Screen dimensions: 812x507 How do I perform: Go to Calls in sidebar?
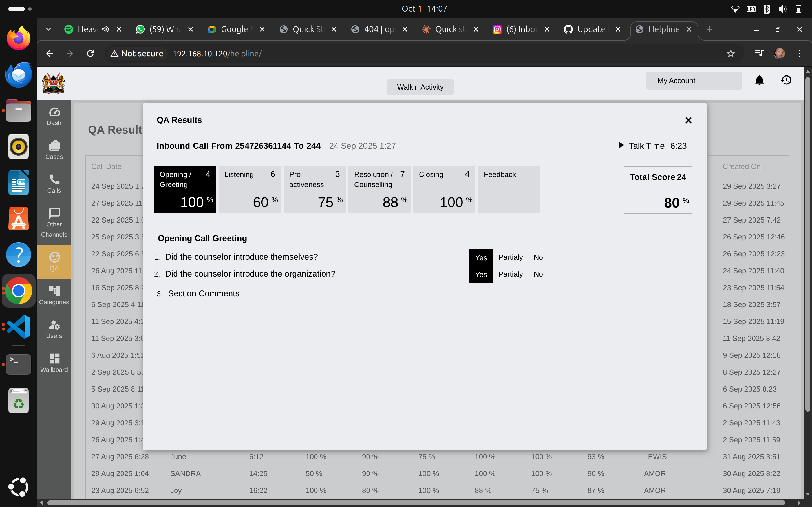(54, 183)
